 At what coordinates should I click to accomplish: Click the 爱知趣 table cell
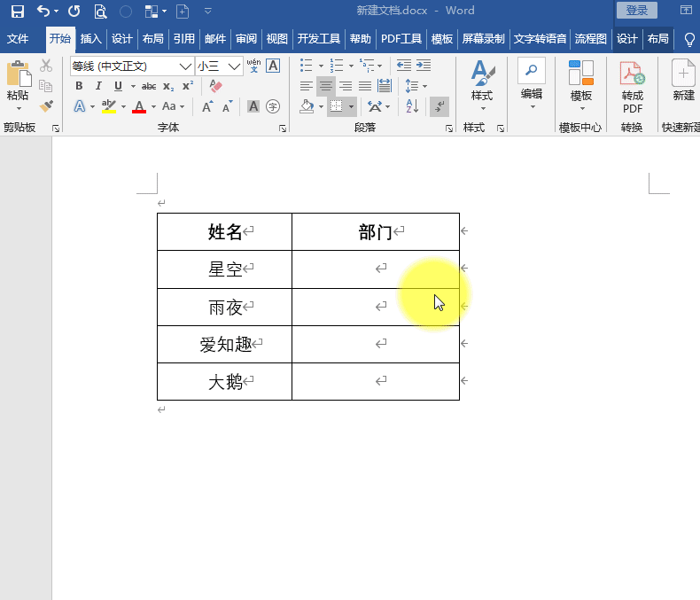pyautogui.click(x=224, y=344)
